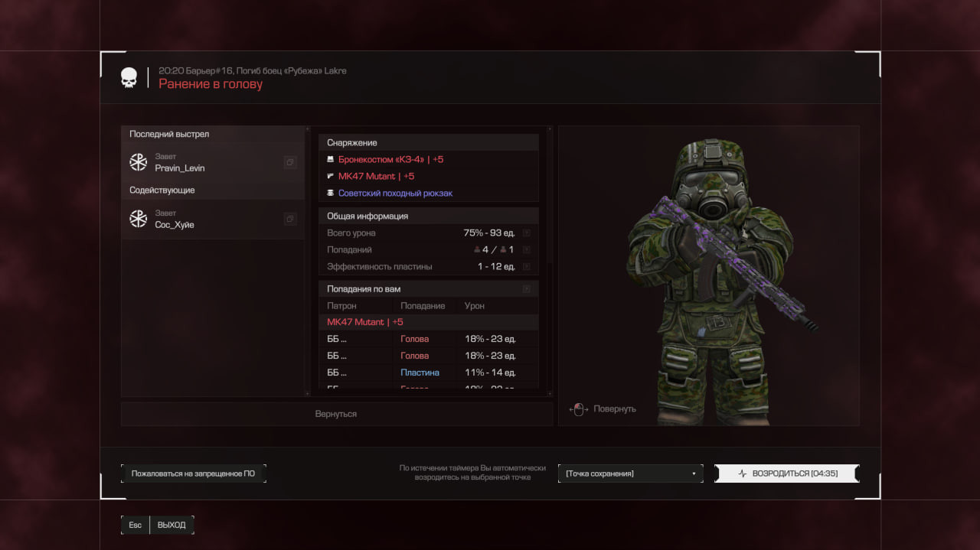Click the pulse icon on the Возродиться button
980x550 pixels.
pyautogui.click(x=742, y=474)
